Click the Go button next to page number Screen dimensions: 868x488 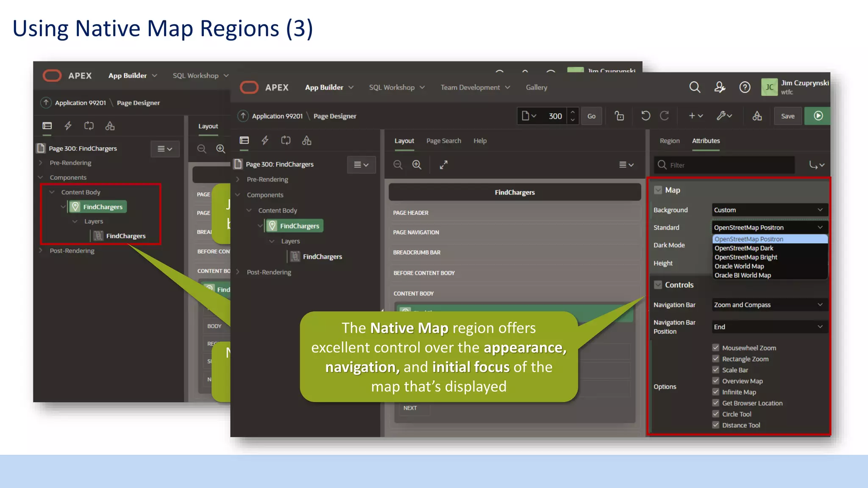click(x=591, y=116)
